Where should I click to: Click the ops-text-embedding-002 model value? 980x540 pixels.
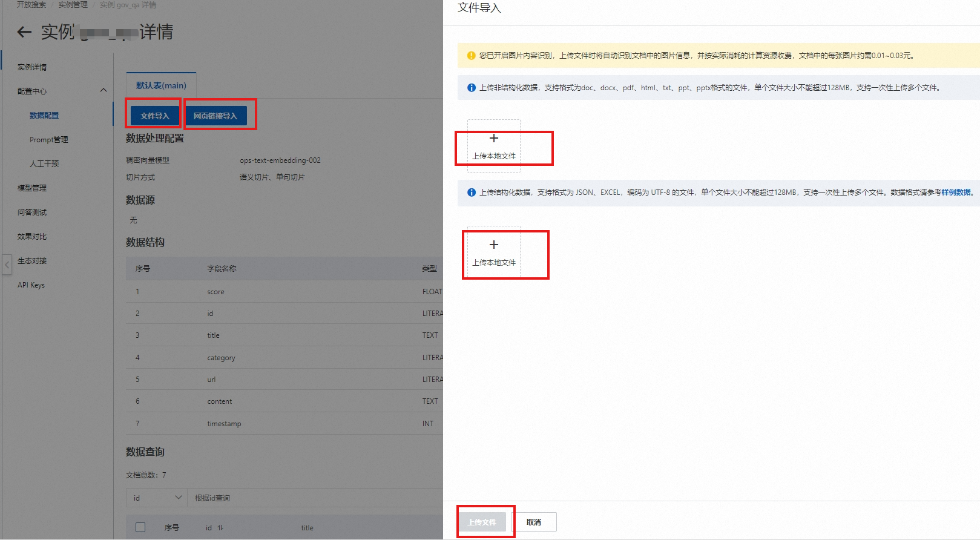point(280,160)
